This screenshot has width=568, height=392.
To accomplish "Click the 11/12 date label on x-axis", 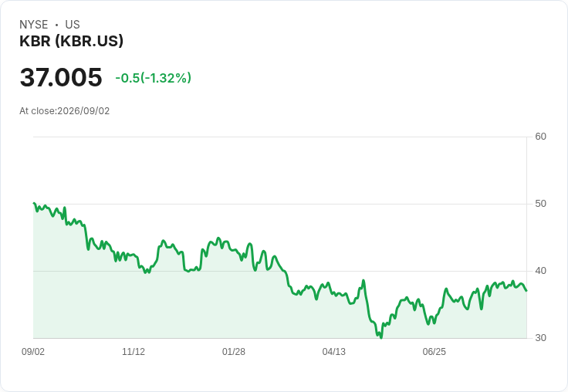I will pos(134,351).
